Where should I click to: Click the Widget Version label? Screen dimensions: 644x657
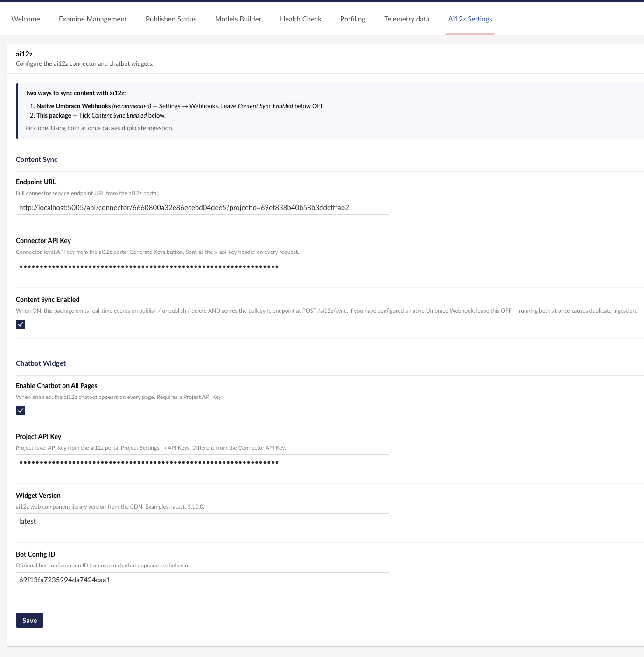(x=38, y=496)
